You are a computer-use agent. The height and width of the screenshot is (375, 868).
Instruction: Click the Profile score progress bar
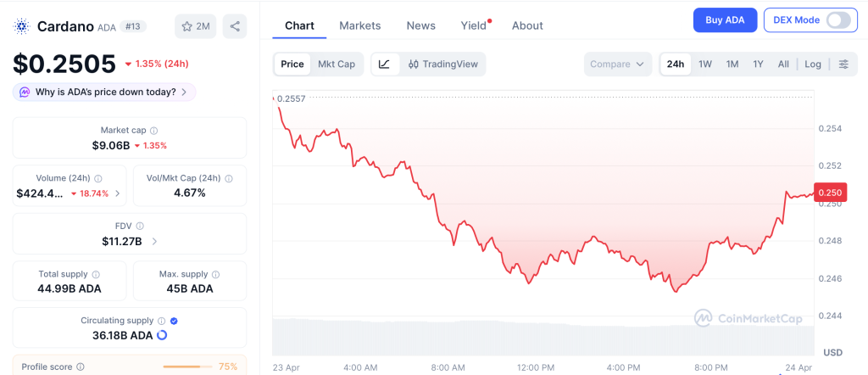(x=186, y=367)
